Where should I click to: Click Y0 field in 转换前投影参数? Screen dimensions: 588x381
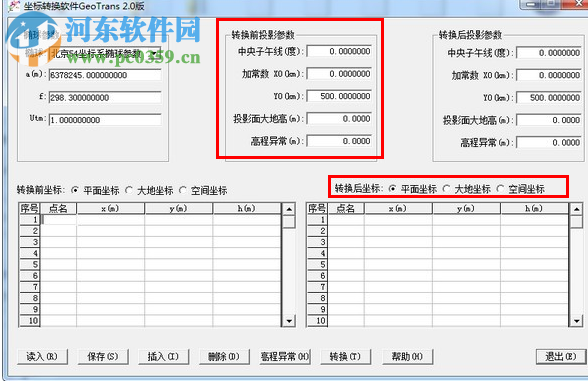pyautogui.click(x=339, y=96)
